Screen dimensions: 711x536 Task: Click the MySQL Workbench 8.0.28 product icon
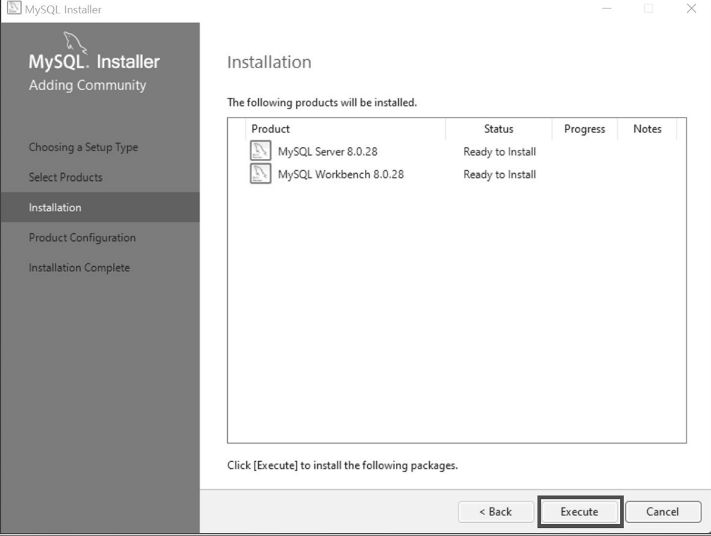tap(260, 174)
